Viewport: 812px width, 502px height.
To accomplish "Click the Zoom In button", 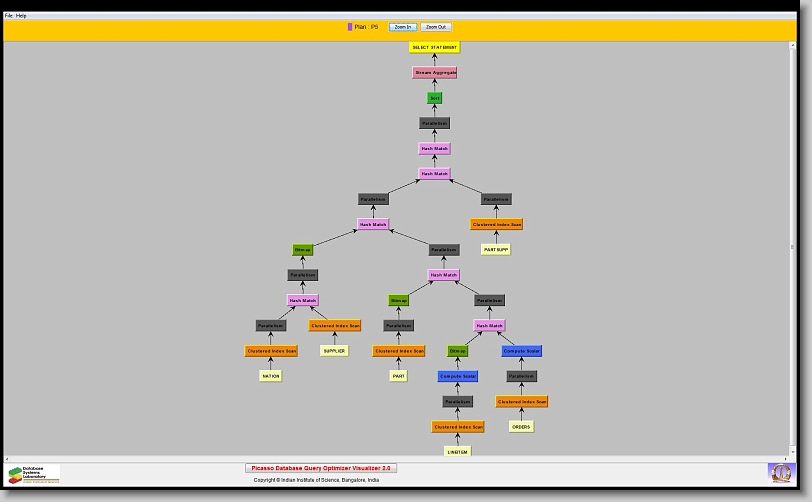I will tap(402, 27).
